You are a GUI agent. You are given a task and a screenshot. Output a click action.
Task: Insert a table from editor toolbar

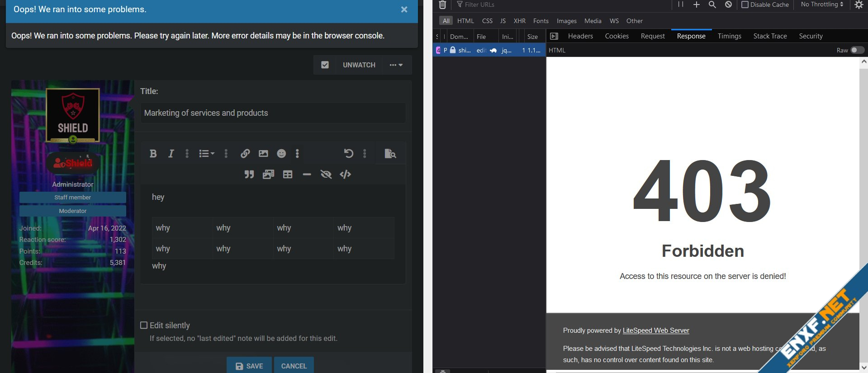288,175
